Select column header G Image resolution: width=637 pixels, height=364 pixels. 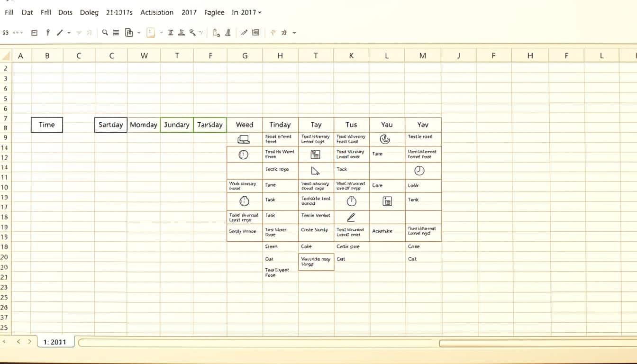pos(245,55)
